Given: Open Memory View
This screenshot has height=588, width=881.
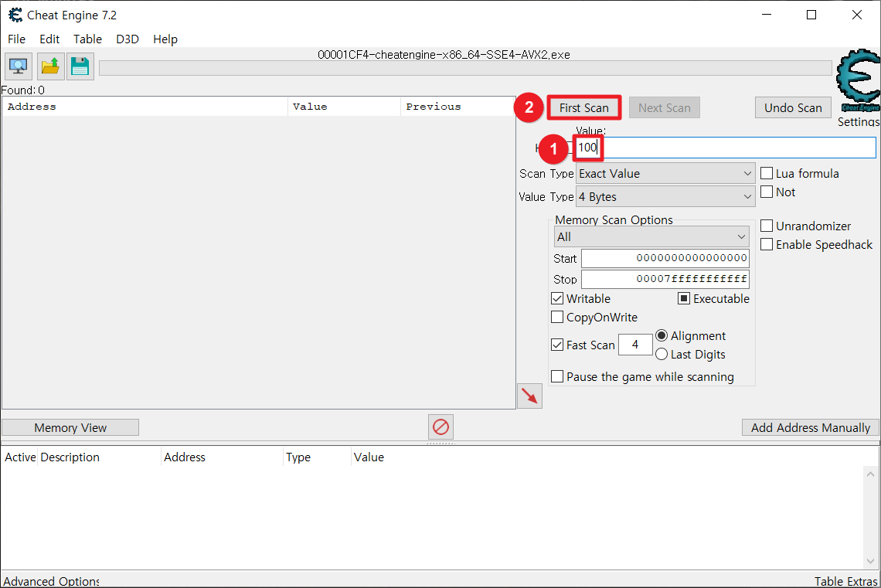Looking at the screenshot, I should point(70,428).
